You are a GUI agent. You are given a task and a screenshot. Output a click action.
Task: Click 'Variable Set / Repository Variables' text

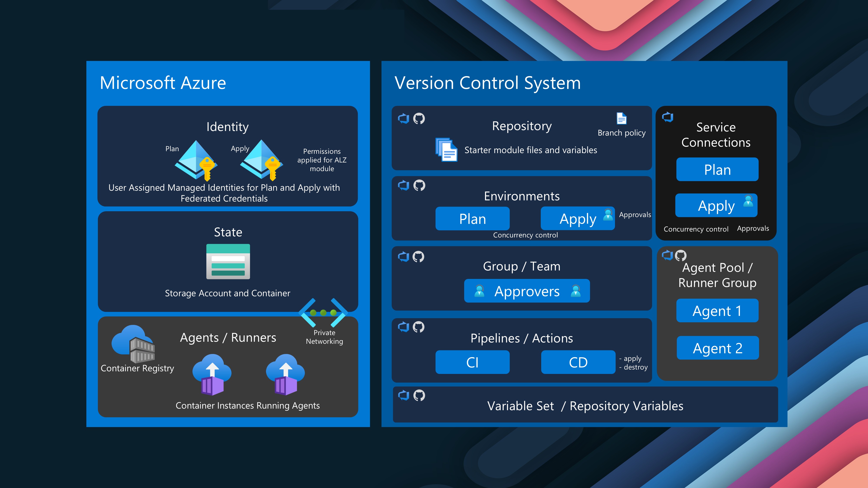point(585,406)
